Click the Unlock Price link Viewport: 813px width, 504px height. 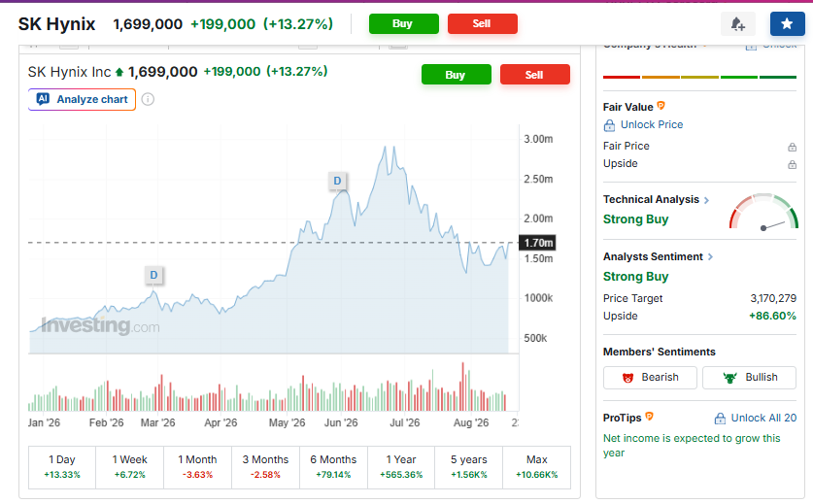(643, 125)
